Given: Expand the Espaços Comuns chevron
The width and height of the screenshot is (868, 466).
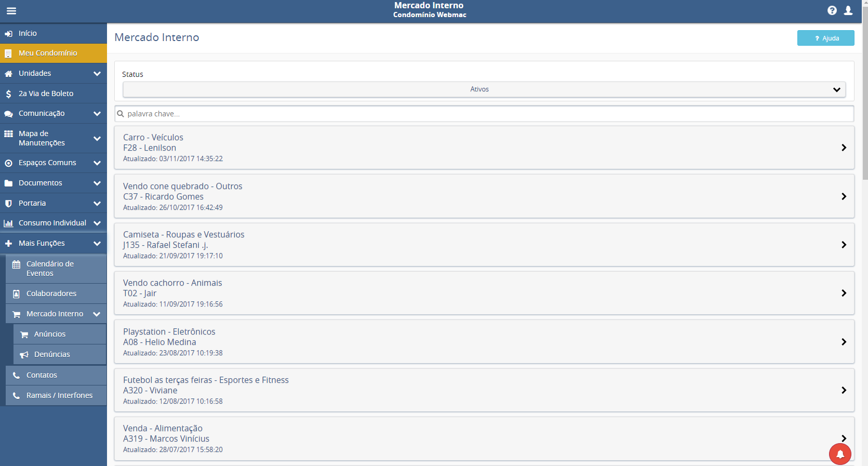Looking at the screenshot, I should click(x=97, y=163).
